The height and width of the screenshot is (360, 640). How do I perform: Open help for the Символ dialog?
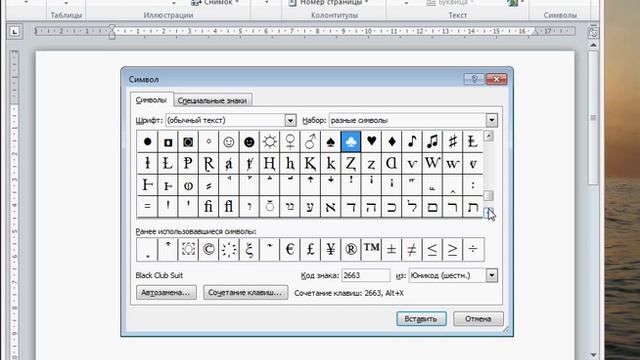point(474,79)
